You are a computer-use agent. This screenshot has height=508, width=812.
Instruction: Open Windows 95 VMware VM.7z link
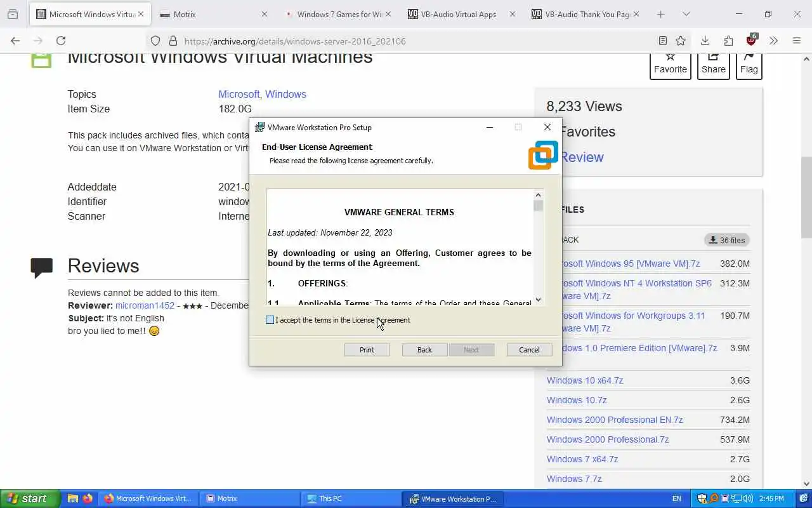point(631,264)
